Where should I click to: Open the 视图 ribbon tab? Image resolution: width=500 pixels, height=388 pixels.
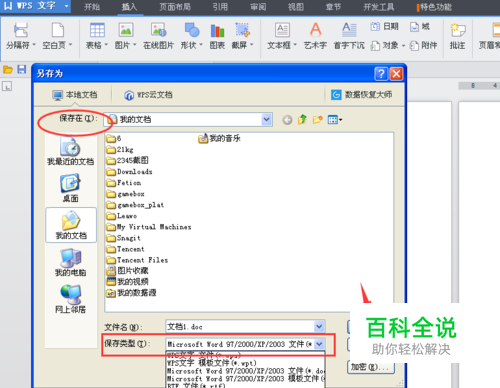click(296, 7)
